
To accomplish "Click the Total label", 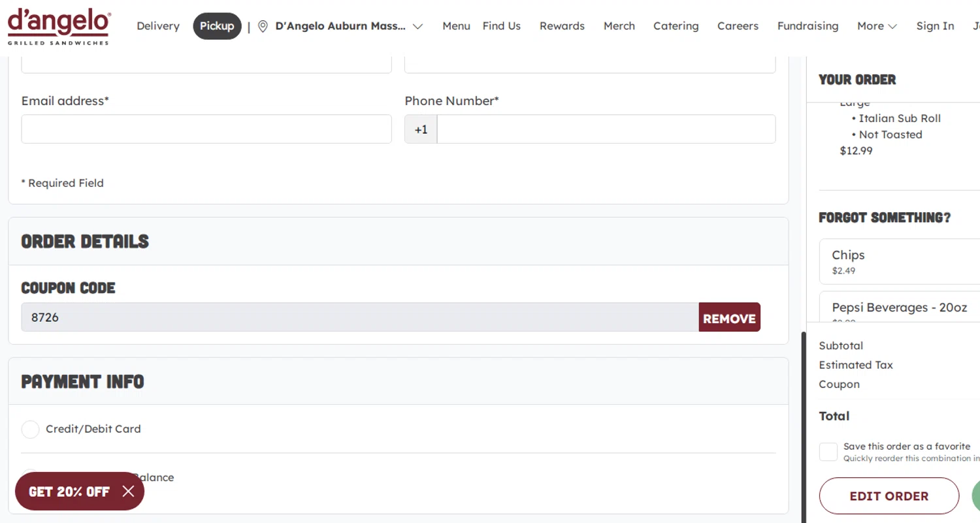I will click(834, 416).
